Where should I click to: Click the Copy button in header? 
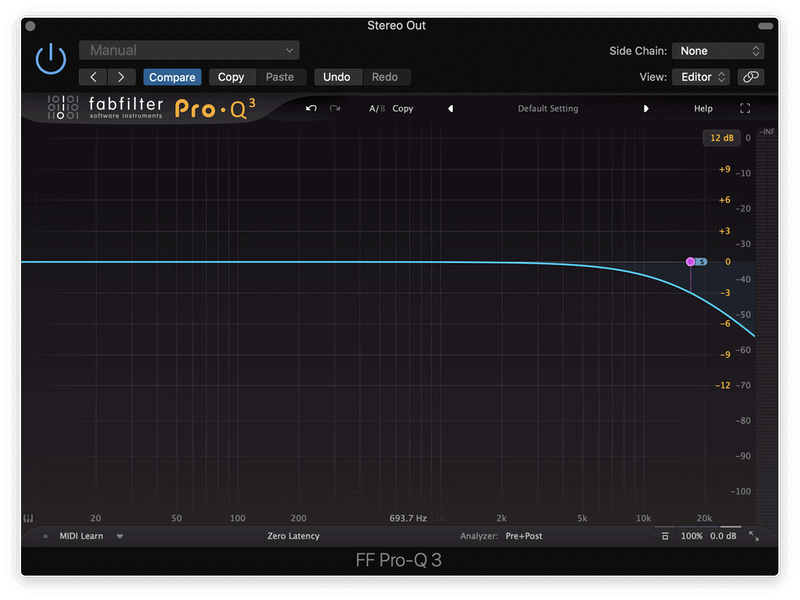point(231,77)
